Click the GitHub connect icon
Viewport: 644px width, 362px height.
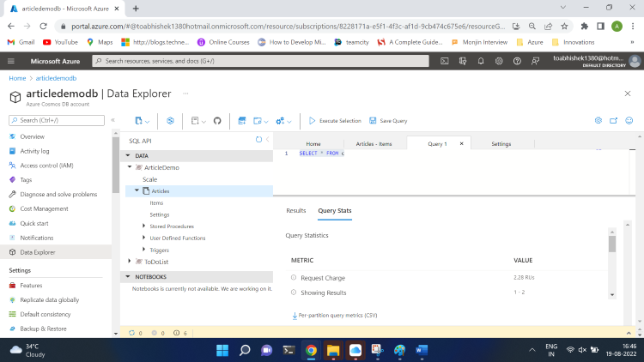(x=217, y=121)
